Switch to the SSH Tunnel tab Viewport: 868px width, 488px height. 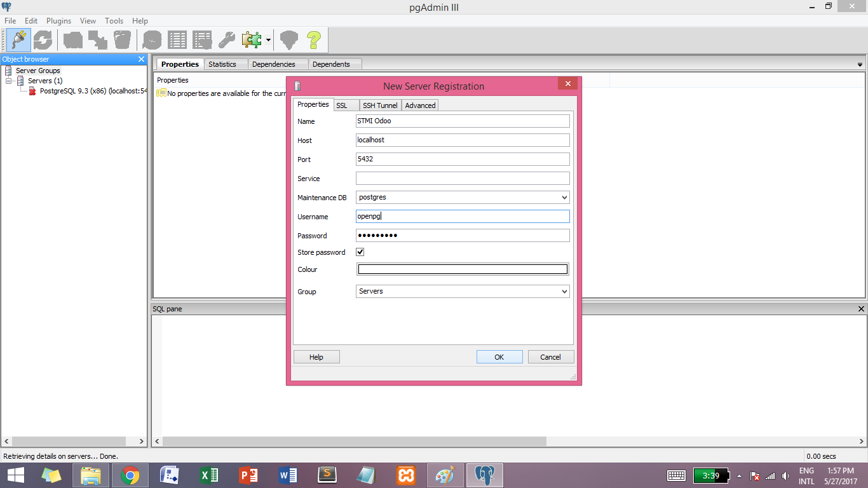pos(380,105)
